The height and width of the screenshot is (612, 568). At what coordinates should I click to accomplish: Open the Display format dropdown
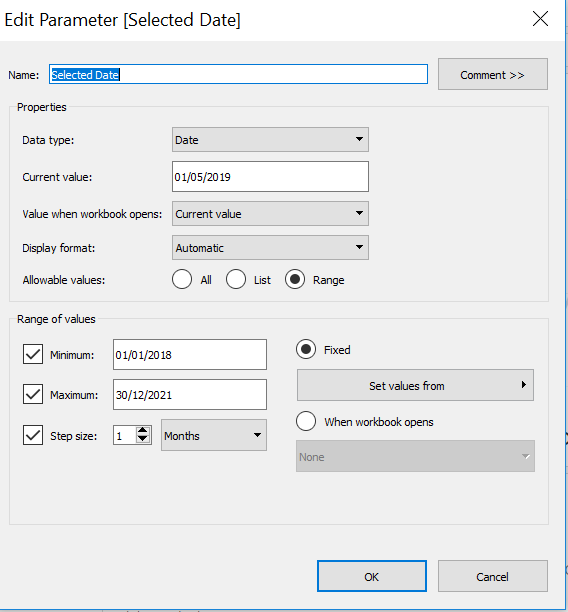point(270,247)
